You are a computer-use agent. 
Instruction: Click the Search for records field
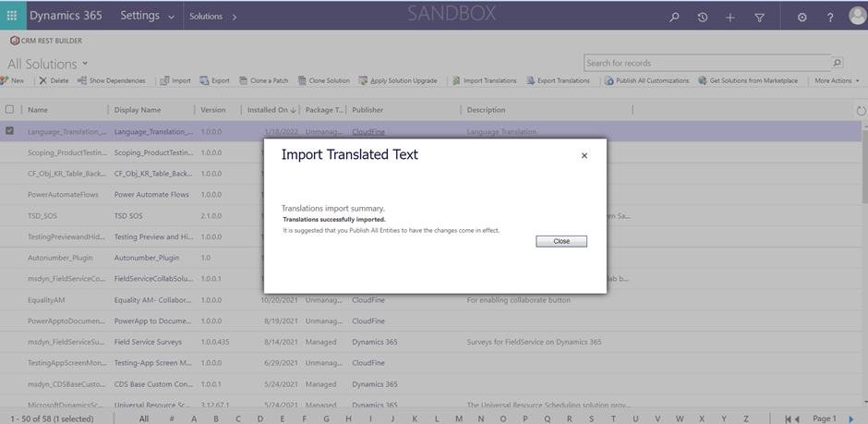[x=707, y=63]
